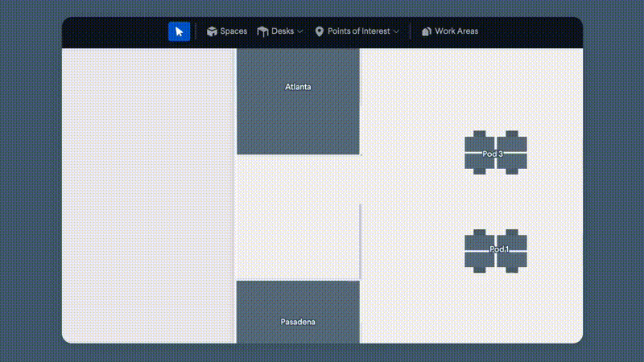644x362 pixels.
Task: Click the Points of Interest pin icon
Action: (319, 31)
